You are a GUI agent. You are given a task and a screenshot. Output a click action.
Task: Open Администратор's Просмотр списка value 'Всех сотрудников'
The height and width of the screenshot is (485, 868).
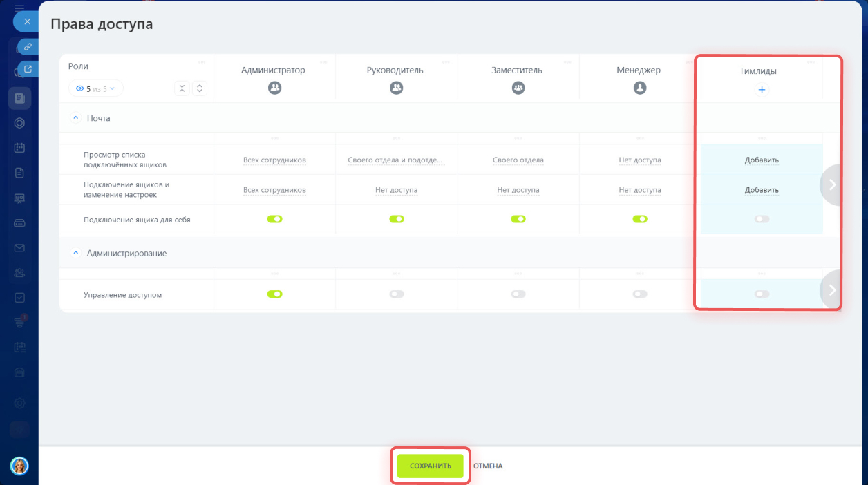click(x=274, y=160)
